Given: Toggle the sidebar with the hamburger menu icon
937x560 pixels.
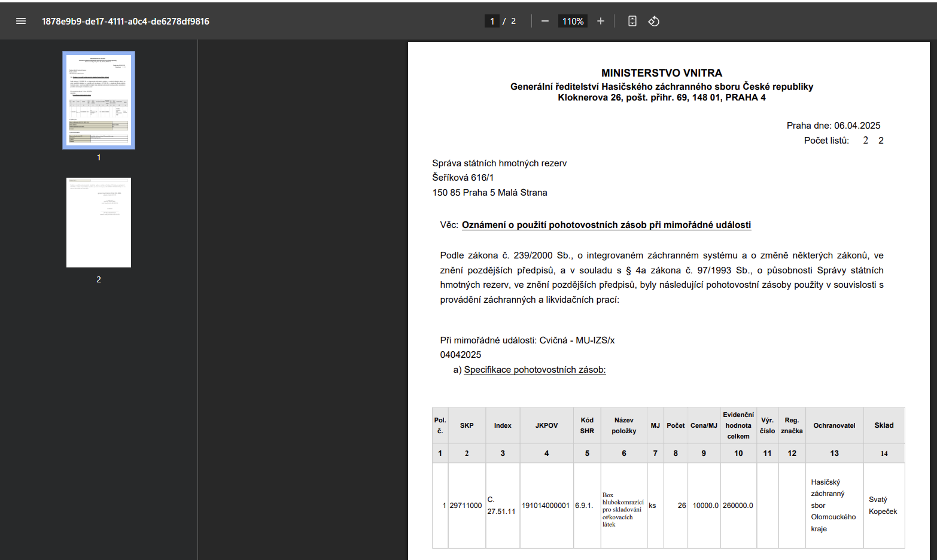Looking at the screenshot, I should tap(21, 21).
